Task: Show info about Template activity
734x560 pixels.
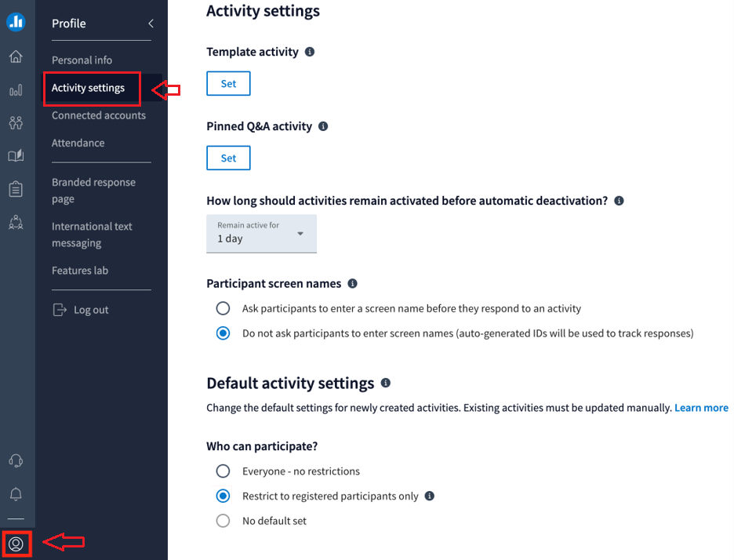Action: coord(310,52)
